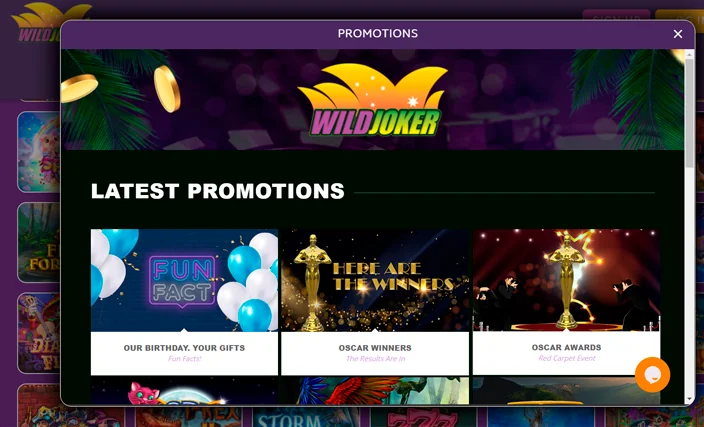The image size is (704, 427).
Task: Open the 777 game tile at bottom
Action: (x=418, y=417)
